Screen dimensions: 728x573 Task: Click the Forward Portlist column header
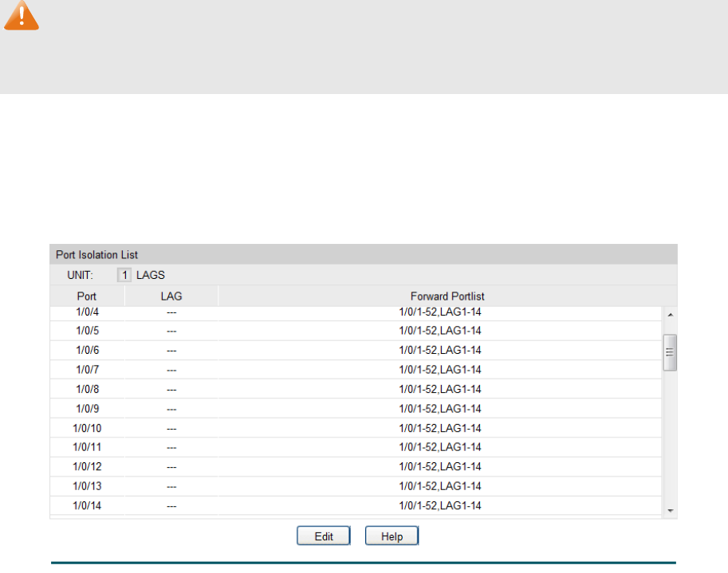click(447, 296)
